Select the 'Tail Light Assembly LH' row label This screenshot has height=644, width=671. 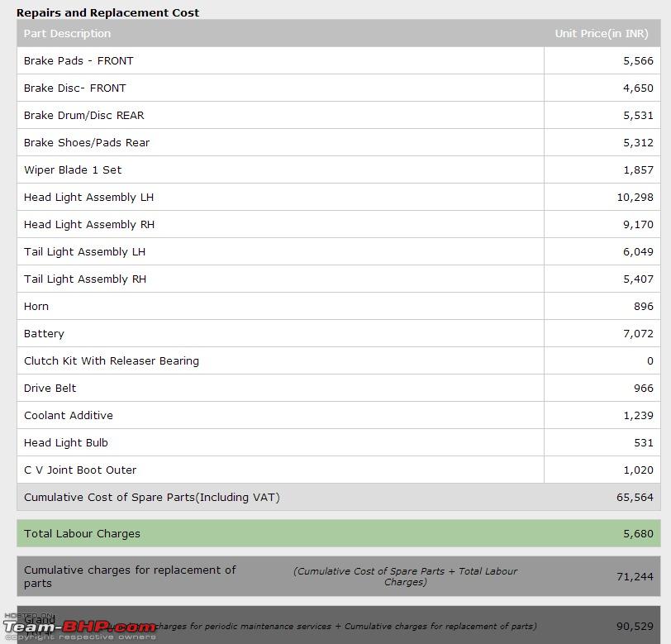[85, 252]
